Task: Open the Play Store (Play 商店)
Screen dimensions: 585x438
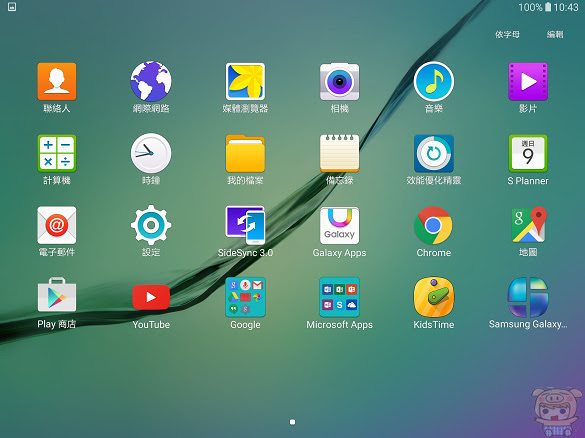Action: pyautogui.click(x=57, y=295)
